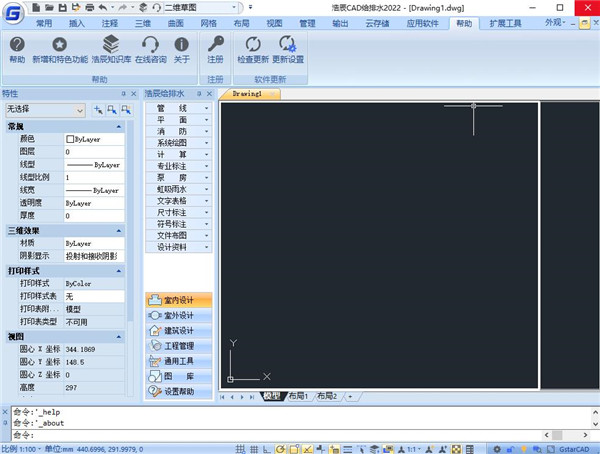600x454 pixels.
Task: Toggle lineweight display in status bar
Action: [x=348, y=449]
